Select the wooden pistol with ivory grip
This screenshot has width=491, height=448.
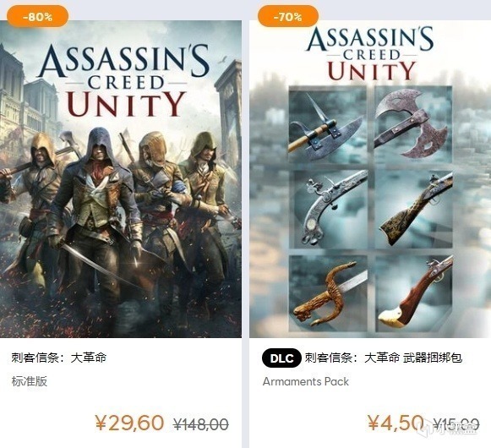pos(413,294)
